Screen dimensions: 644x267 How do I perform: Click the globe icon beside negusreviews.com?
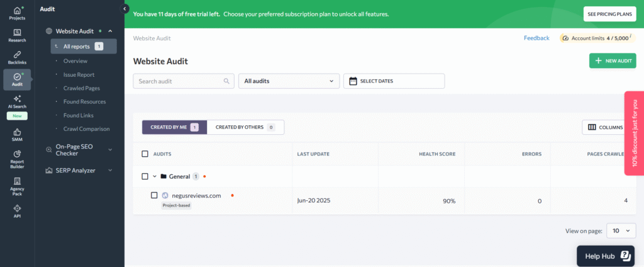point(165,195)
